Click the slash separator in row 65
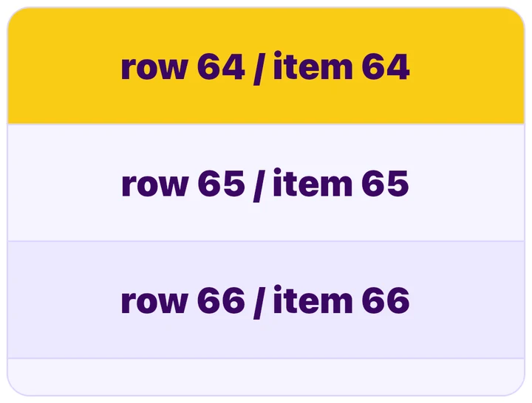This screenshot has width=532, height=403. 259,185
